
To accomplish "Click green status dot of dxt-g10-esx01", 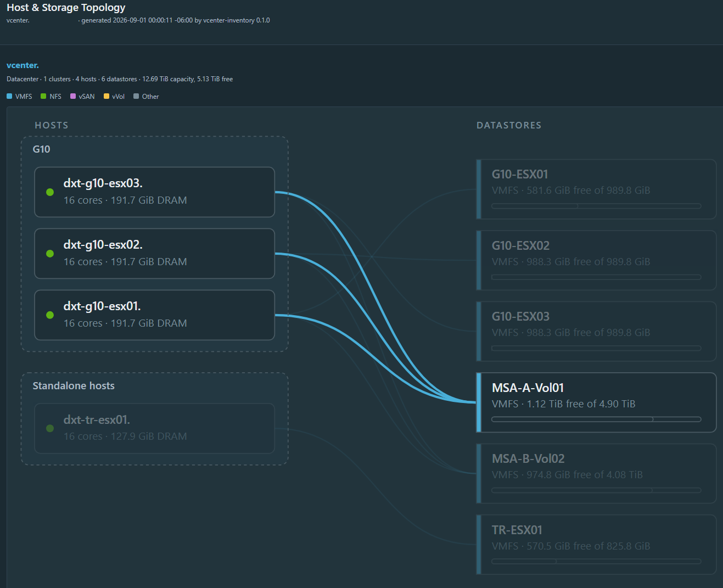I will [50, 315].
